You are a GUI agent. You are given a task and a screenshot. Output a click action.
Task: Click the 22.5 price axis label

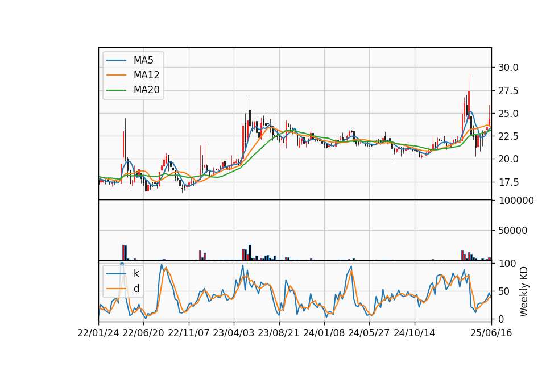(508, 136)
